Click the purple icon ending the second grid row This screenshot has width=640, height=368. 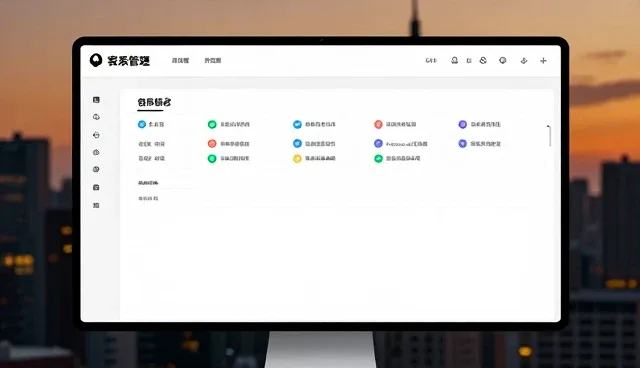tap(462, 144)
